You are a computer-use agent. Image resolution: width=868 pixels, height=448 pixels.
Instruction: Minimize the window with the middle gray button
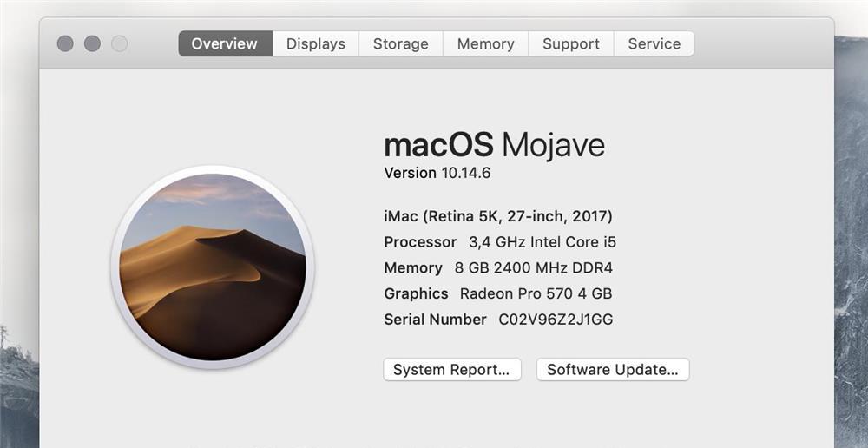(x=92, y=43)
